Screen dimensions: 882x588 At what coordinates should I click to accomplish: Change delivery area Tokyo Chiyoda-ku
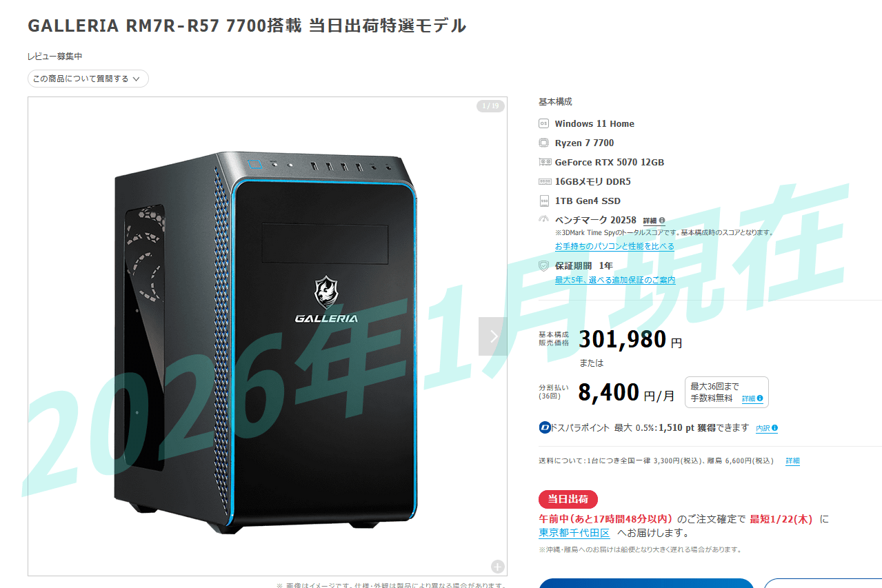(x=574, y=533)
